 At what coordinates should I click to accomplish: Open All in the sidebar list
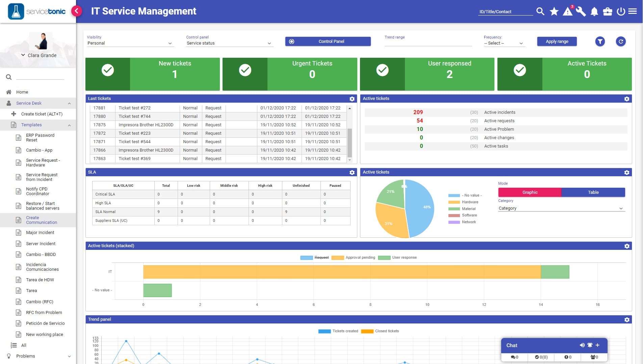pos(24,345)
